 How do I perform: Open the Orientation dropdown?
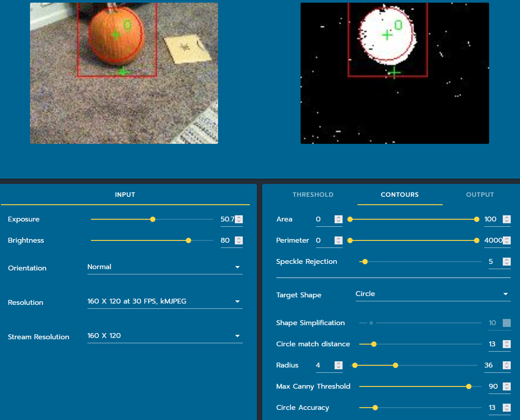[x=165, y=267]
